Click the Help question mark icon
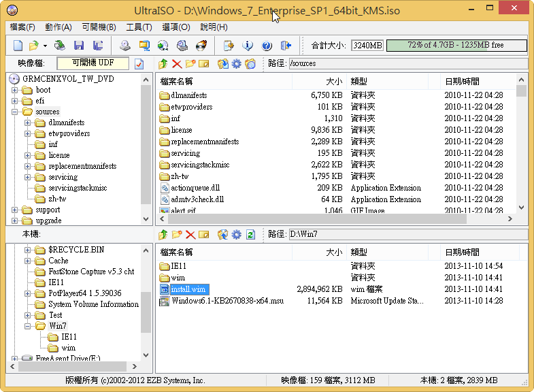534x392 pixels. pyautogui.click(x=267, y=46)
